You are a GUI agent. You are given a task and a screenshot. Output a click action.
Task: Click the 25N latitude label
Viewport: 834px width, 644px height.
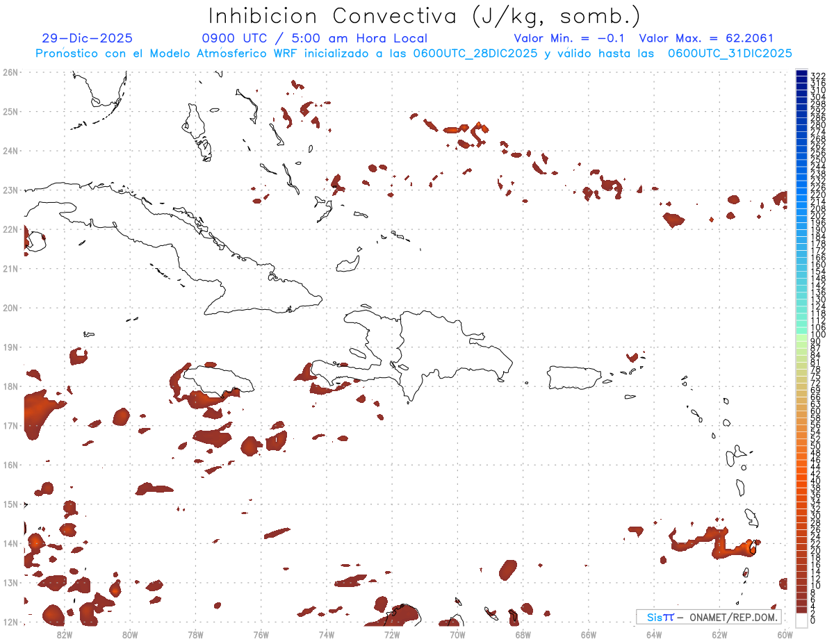tap(10, 111)
